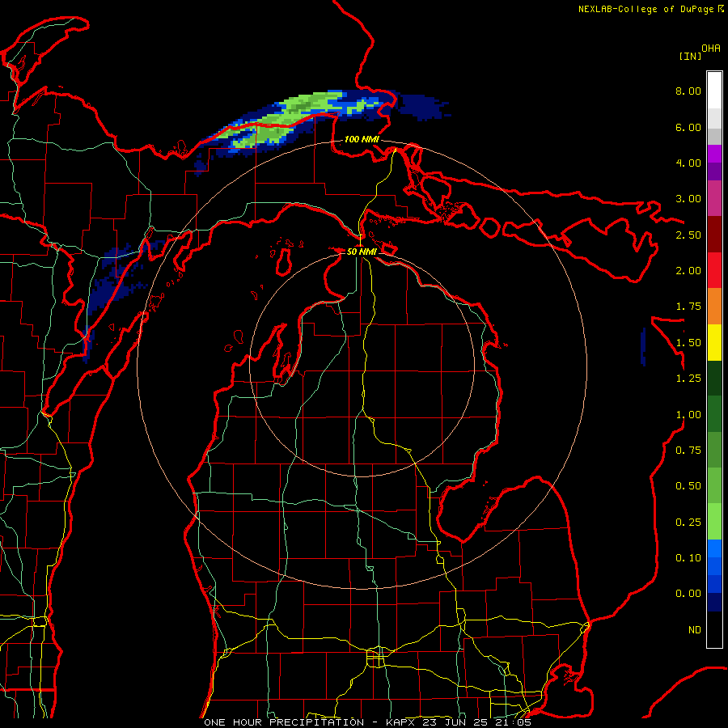Click the 0.00 legend value
Viewport: 728px width, 728px height.
[x=688, y=594]
